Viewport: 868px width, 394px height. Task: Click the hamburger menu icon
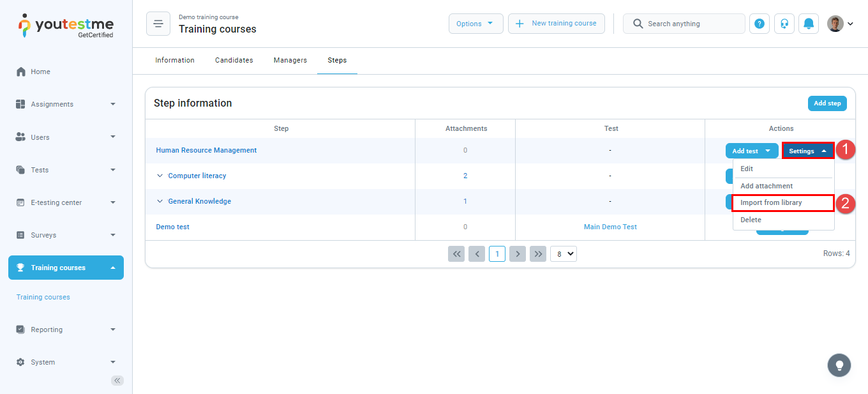158,24
